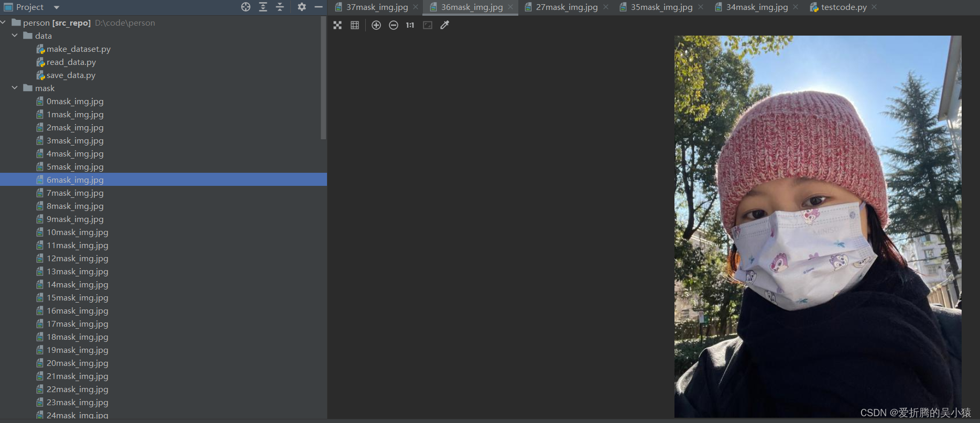This screenshot has height=423, width=980.
Task: Select read_data.py file
Action: tap(71, 62)
